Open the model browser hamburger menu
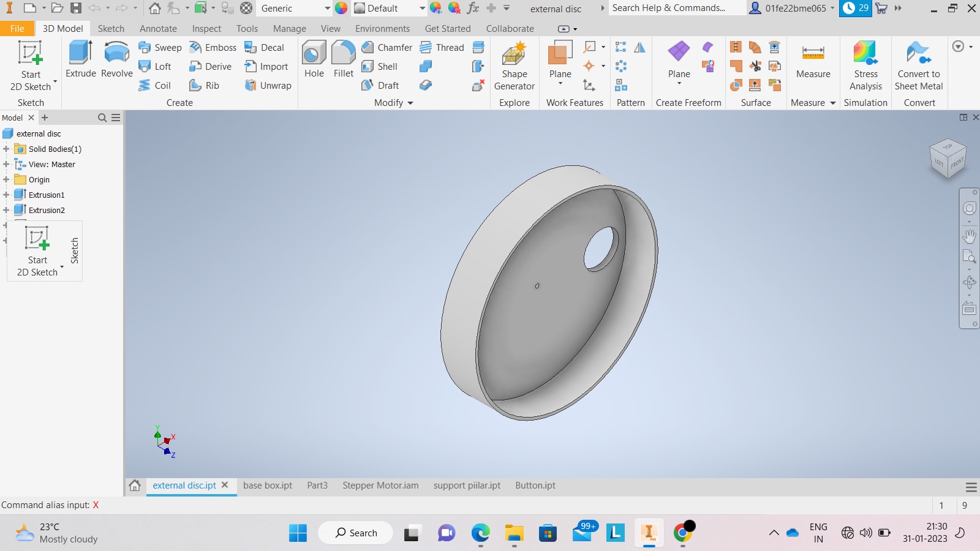Viewport: 980px width, 551px height. point(116,118)
